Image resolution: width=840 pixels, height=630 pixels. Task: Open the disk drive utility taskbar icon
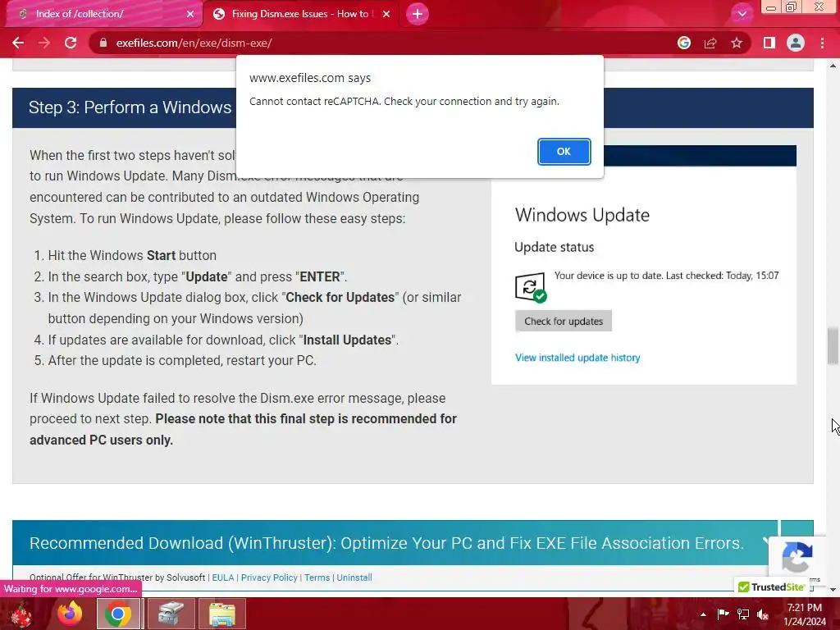click(171, 614)
